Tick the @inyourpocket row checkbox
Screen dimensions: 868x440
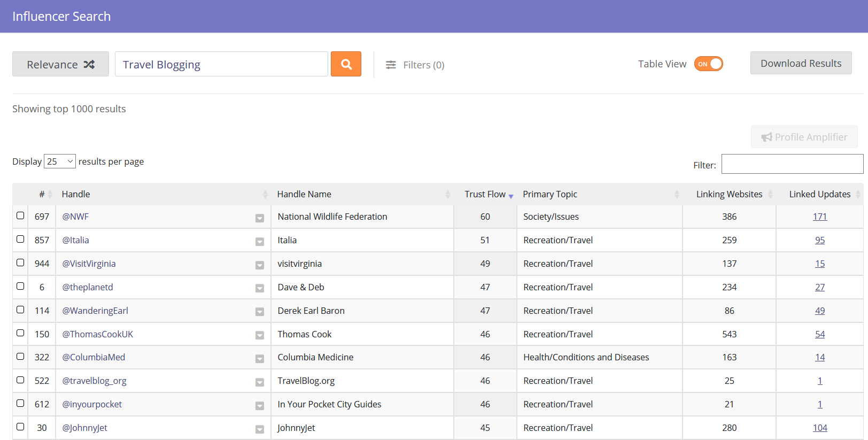pos(20,403)
